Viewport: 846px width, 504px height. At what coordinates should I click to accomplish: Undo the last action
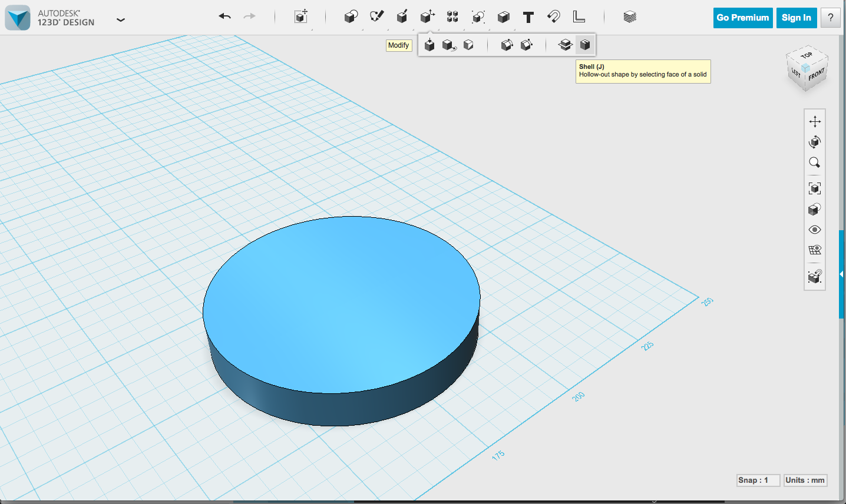click(224, 16)
